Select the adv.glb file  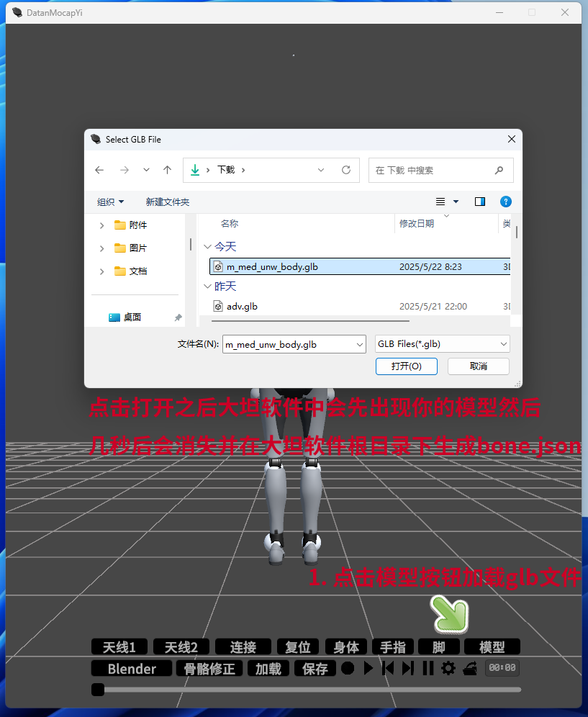click(242, 307)
